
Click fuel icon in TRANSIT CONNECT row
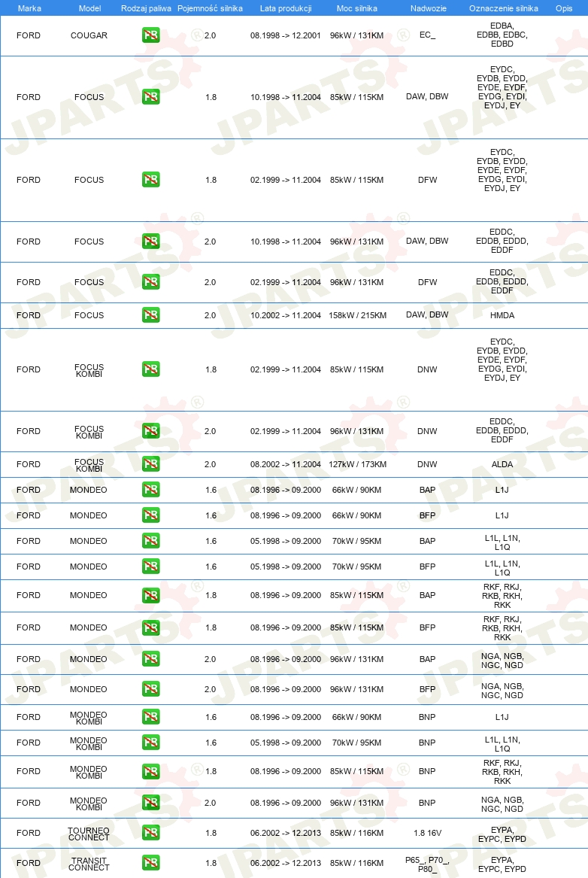point(151,863)
